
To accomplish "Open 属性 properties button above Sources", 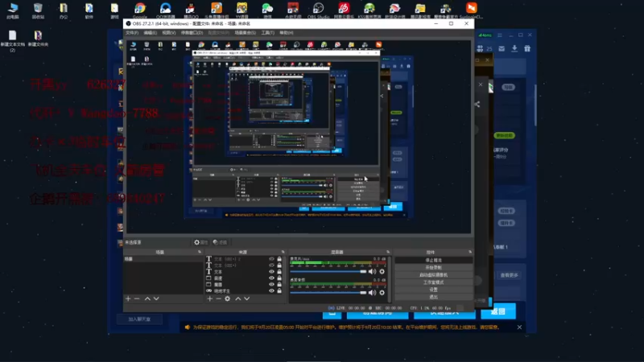I will pos(200,243).
